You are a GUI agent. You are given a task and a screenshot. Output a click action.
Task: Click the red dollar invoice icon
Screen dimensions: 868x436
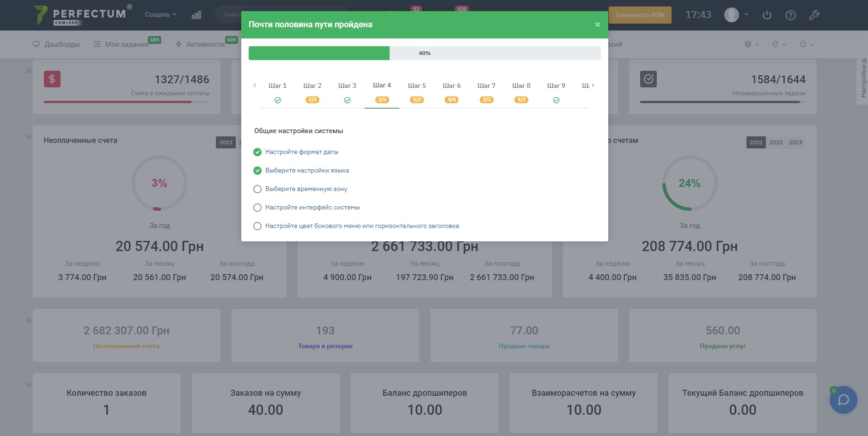click(x=52, y=79)
